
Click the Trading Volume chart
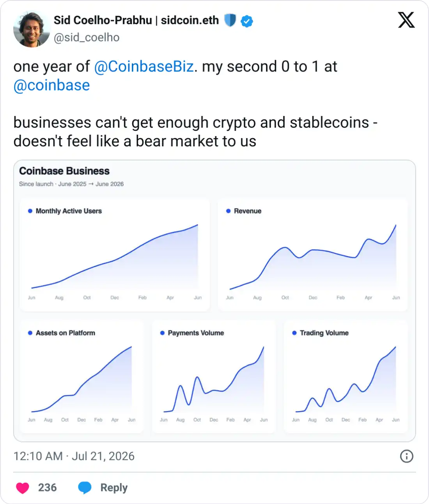346,377
